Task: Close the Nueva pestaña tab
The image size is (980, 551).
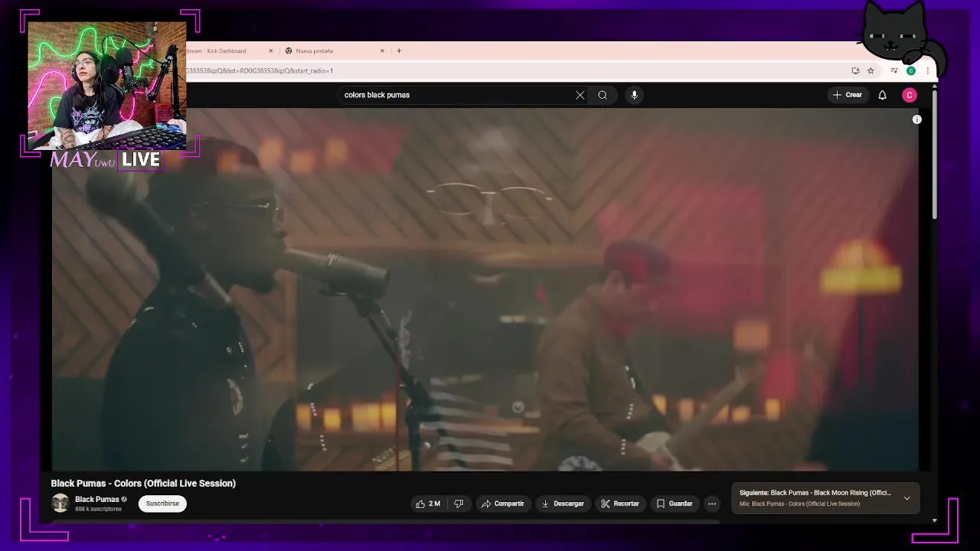Action: tap(382, 51)
